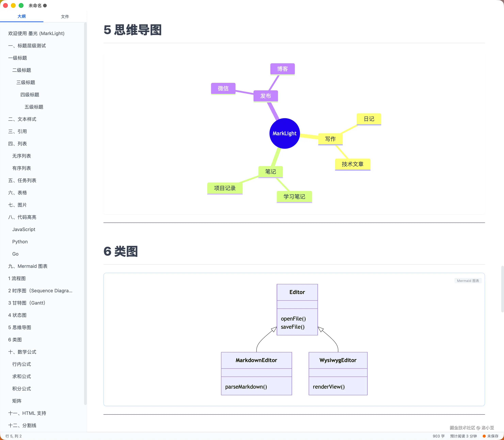504x440 pixels.
Task: Click the MarkdownEditor class box
Action: pos(256,360)
